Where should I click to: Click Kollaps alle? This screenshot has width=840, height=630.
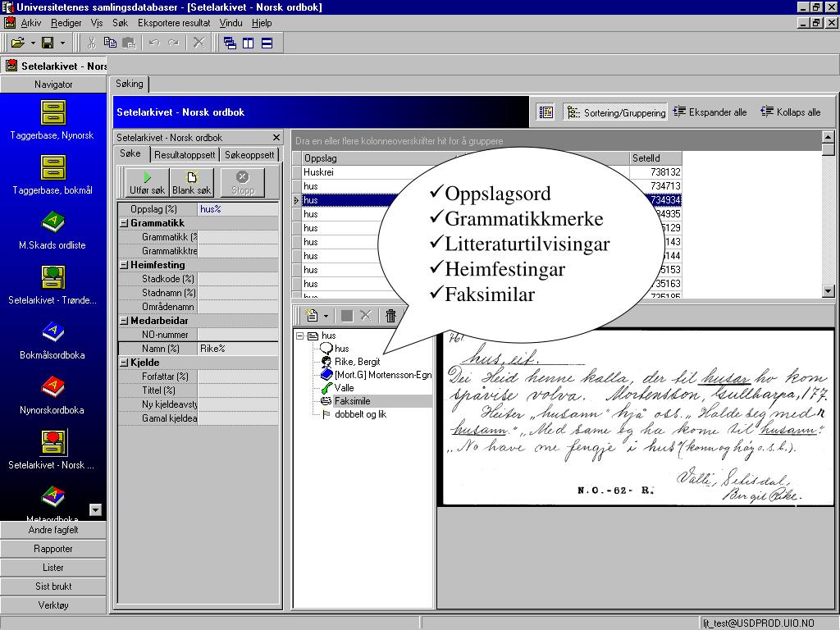pyautogui.click(x=791, y=112)
